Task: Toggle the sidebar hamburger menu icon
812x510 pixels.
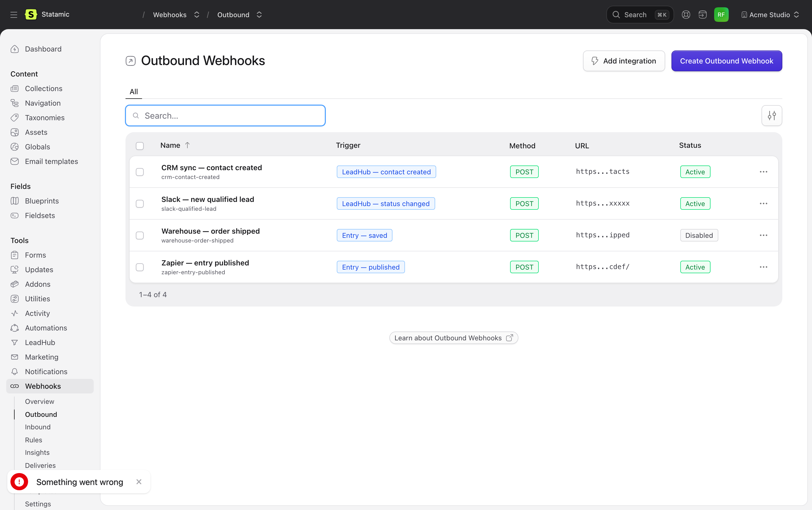Action: coord(14,15)
